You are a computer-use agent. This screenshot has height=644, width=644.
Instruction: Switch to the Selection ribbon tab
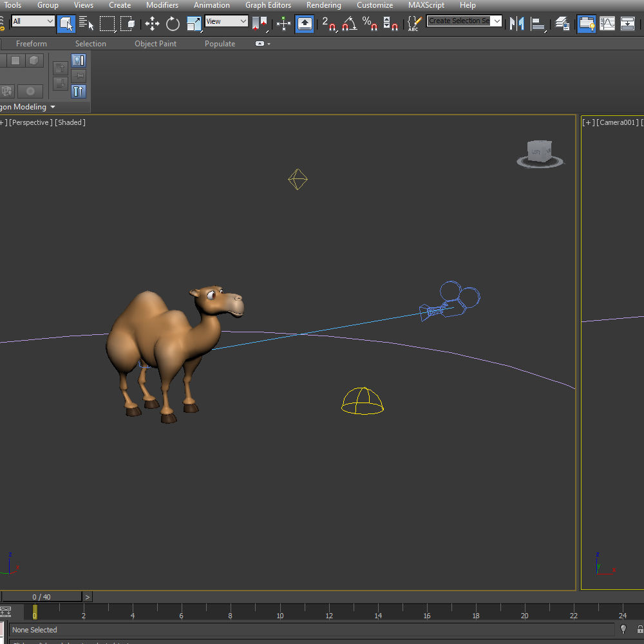(x=90, y=44)
